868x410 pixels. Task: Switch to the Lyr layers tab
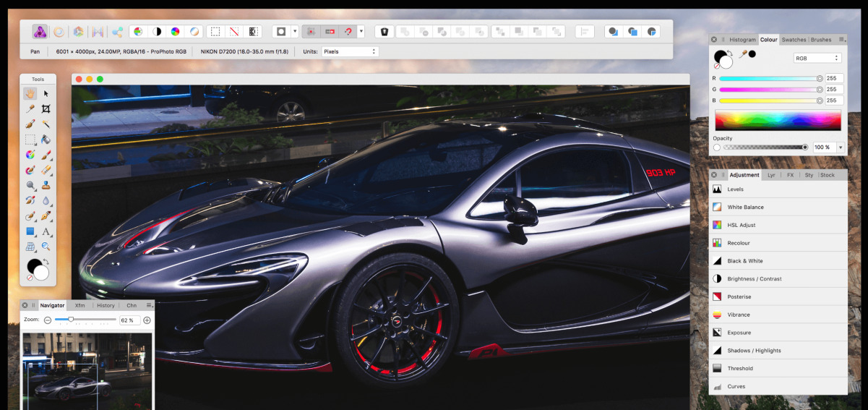(771, 175)
